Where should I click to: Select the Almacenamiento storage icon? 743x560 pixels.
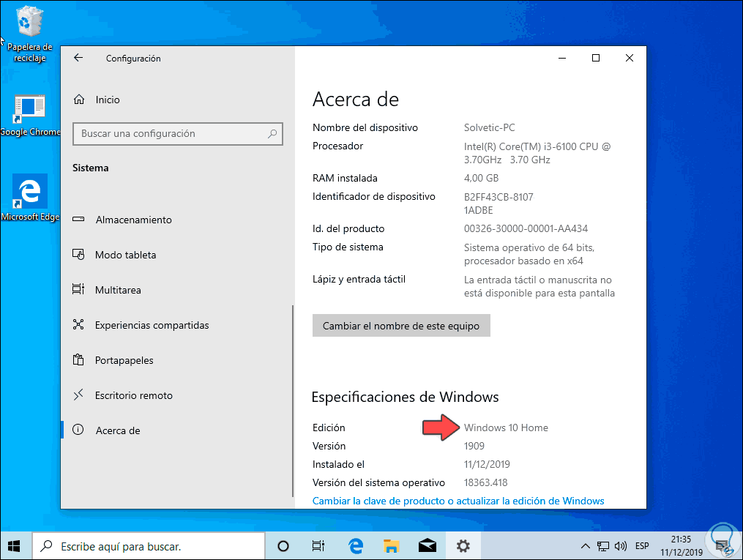(x=78, y=220)
